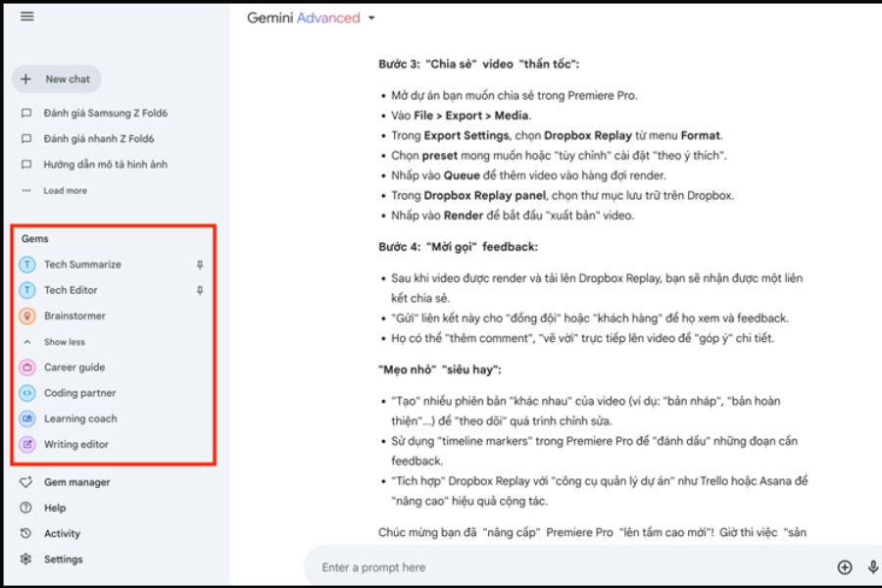
Task: Open the Help menu
Action: (x=55, y=508)
